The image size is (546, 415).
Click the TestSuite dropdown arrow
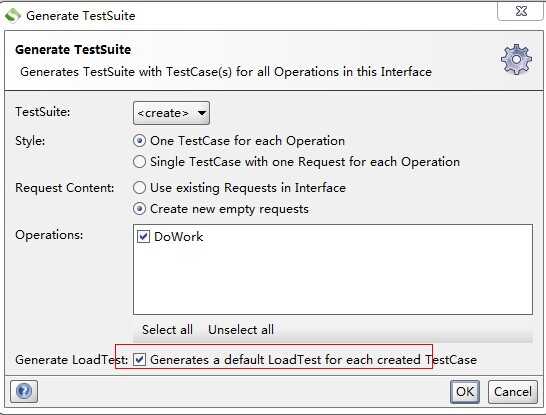(202, 113)
